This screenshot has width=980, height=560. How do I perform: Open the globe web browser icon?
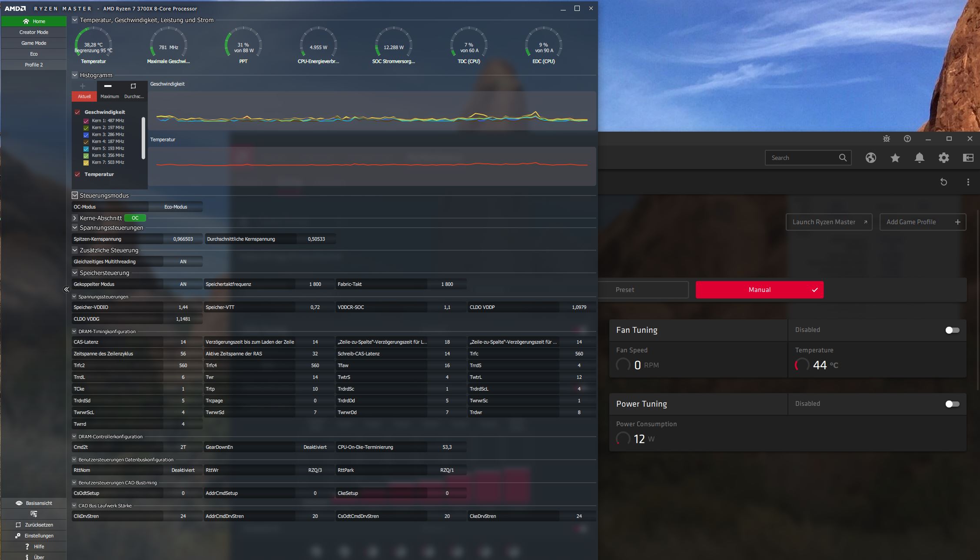pyautogui.click(x=870, y=158)
